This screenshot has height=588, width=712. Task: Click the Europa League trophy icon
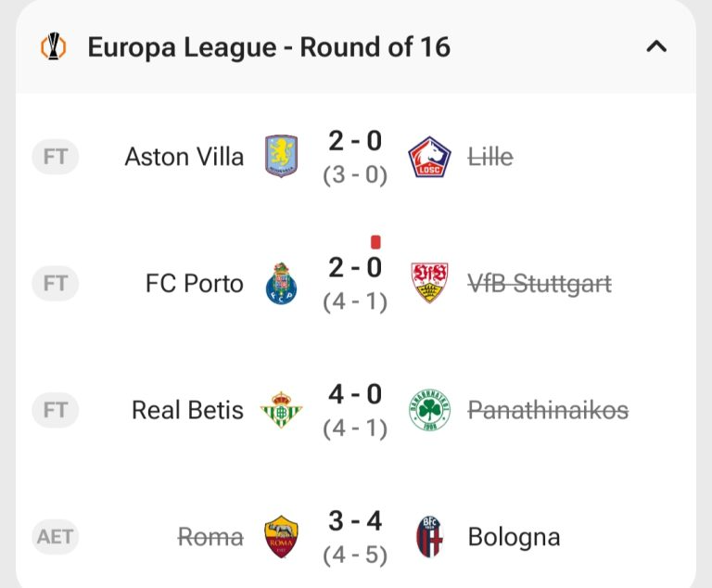pos(54,46)
